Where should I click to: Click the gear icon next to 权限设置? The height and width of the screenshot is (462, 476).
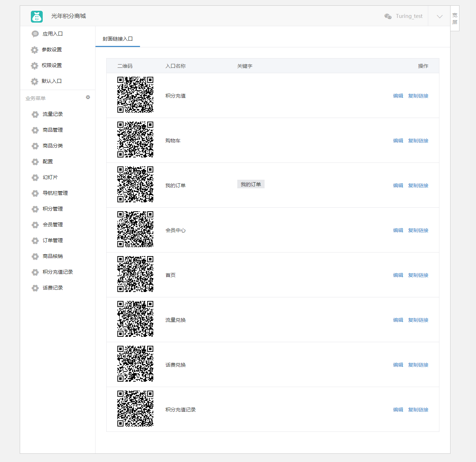pyautogui.click(x=34, y=66)
